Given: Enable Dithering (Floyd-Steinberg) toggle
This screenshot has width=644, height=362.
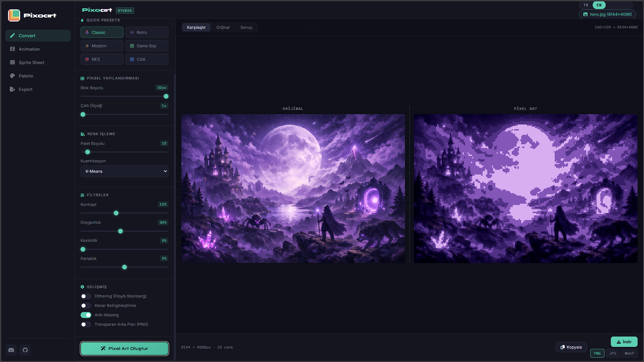Looking at the screenshot, I should point(86,296).
